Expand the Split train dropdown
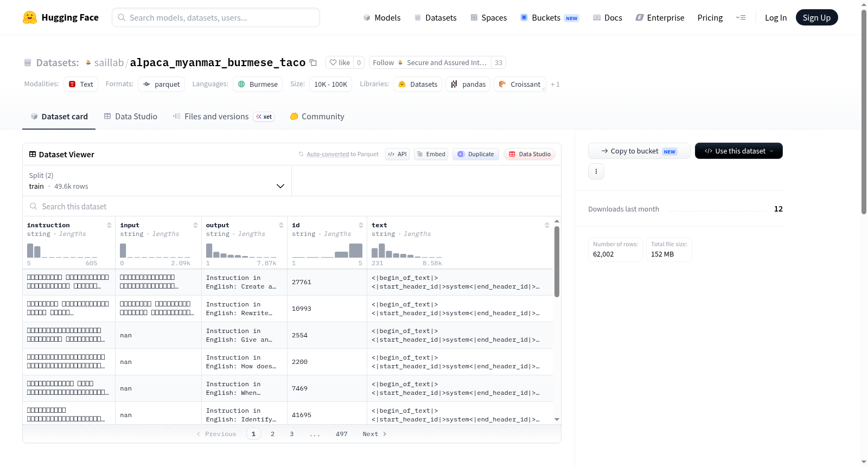Viewport: 868px width, 467px height. coord(157,181)
